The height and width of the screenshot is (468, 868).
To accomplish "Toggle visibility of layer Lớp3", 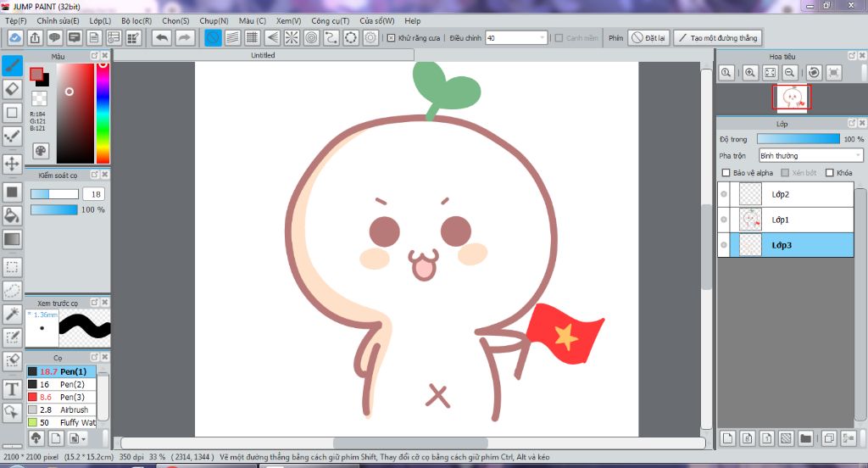I will [x=724, y=245].
